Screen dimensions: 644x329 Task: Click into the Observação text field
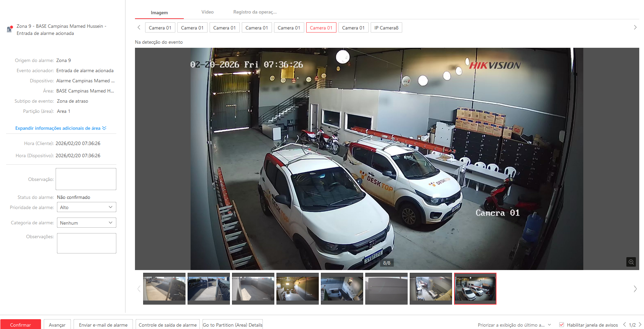point(86,179)
